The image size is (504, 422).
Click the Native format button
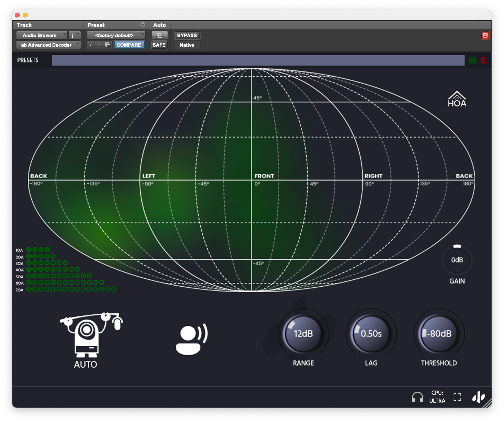tap(187, 45)
